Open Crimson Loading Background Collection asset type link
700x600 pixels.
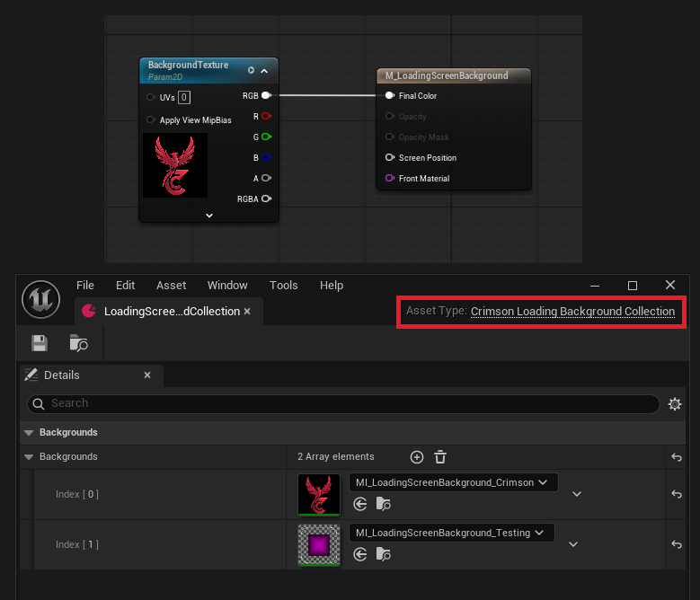click(x=572, y=312)
